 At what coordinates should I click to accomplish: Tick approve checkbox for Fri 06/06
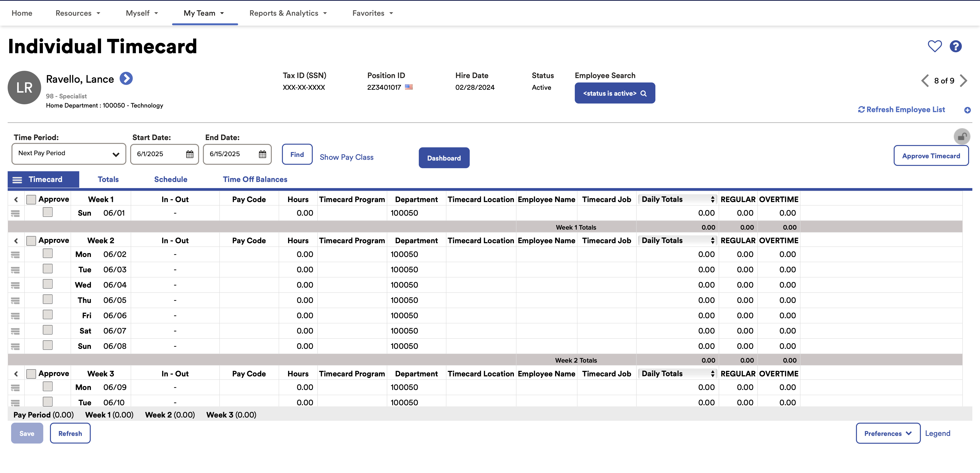pos(47,314)
